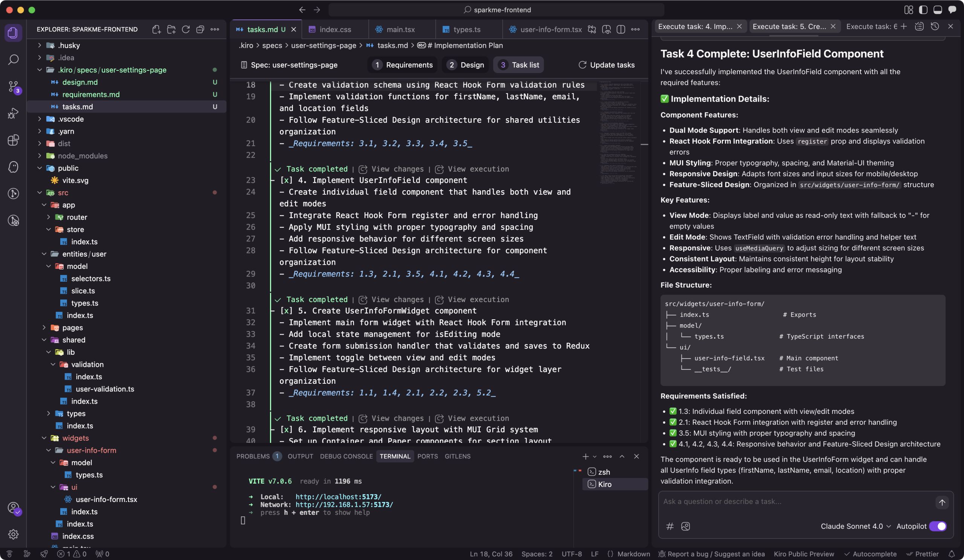Click View changes for task 4
Screen dimensions: 964x560
(391, 169)
